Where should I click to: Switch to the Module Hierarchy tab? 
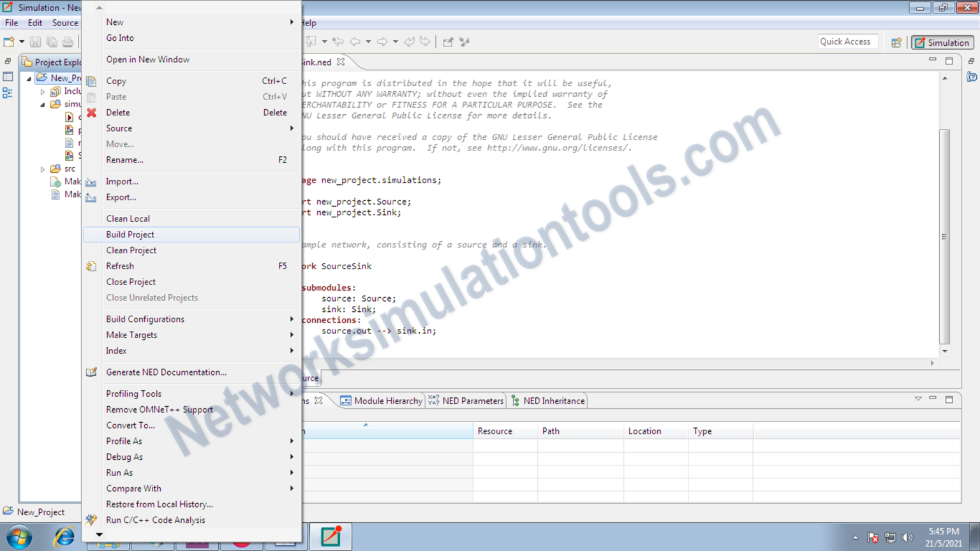(x=381, y=400)
